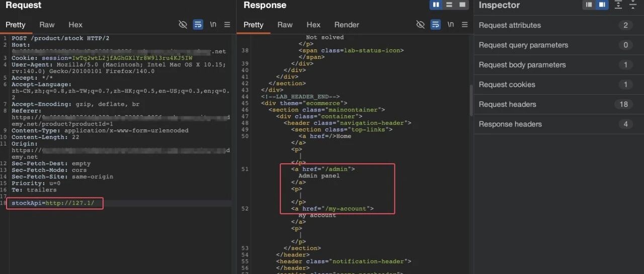Dock Inspector panel to right icon

pyautogui.click(x=601, y=5)
